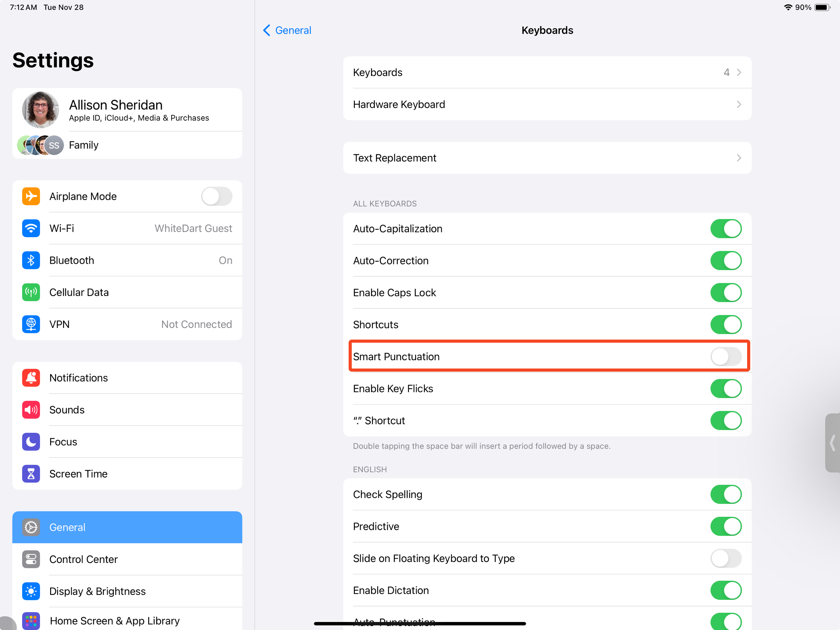Tap the green Cellular Data icon

coord(31,292)
